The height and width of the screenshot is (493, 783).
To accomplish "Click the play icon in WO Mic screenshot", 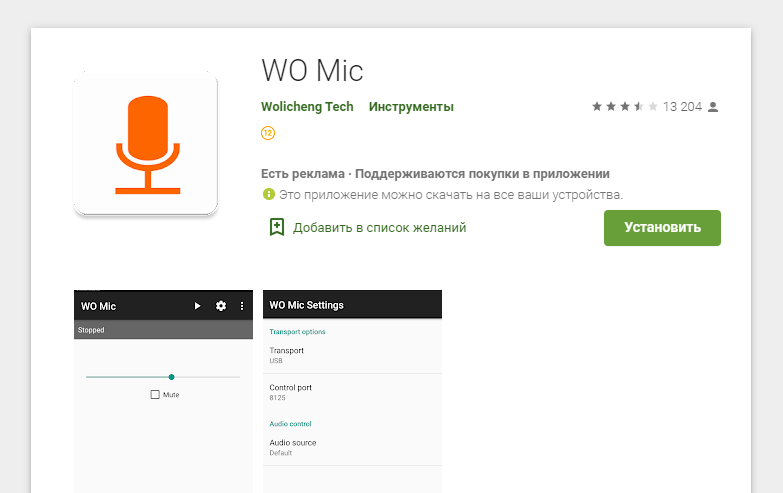I will (197, 306).
